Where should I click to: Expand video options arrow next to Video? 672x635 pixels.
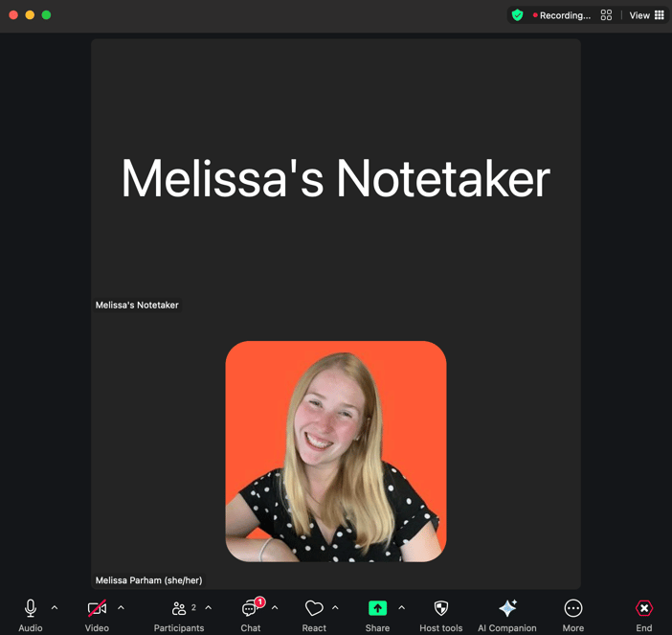pos(121,608)
